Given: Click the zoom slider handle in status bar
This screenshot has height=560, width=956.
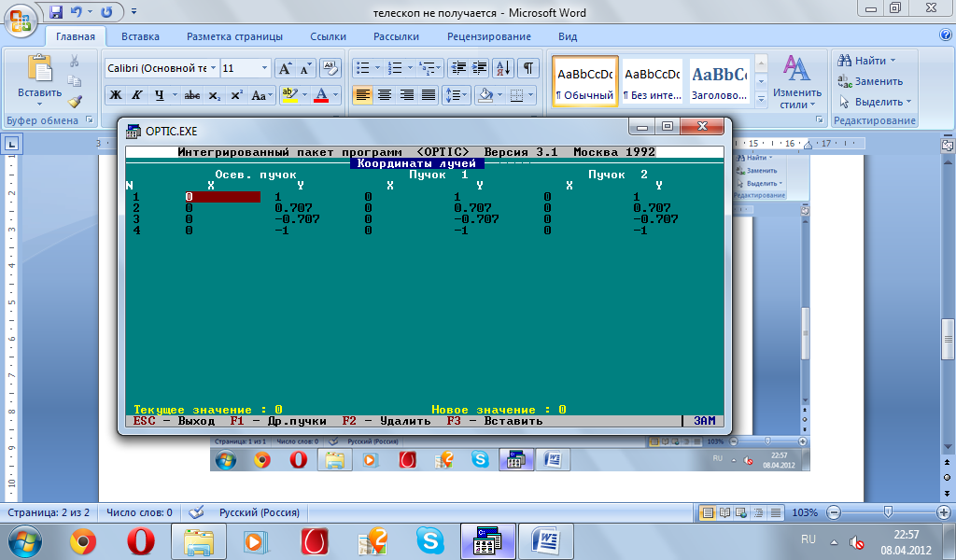Looking at the screenshot, I should (888, 511).
